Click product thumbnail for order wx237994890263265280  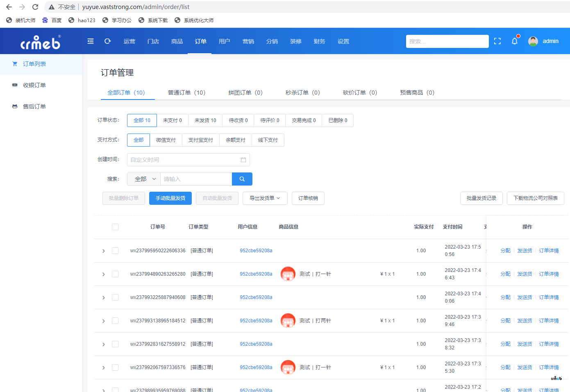(288, 274)
